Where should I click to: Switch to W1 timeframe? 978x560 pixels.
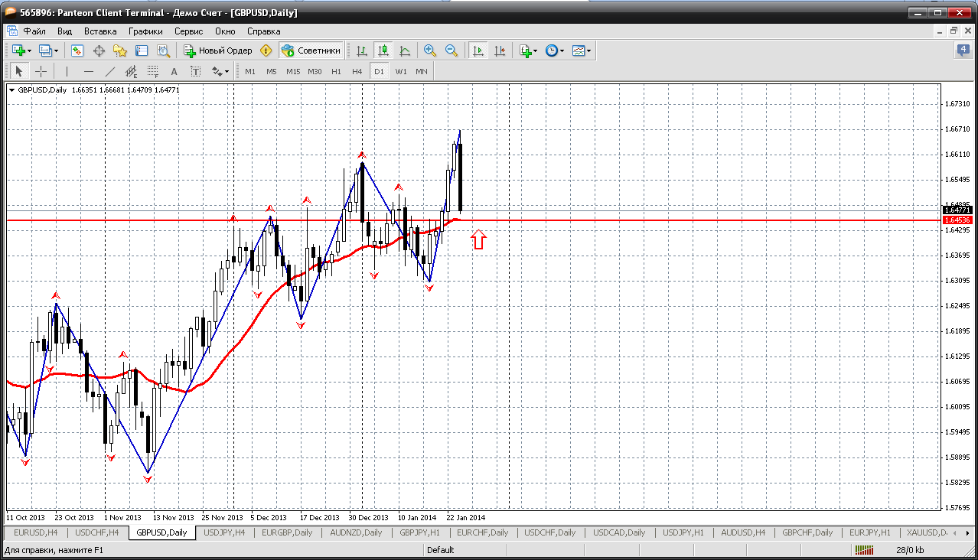(x=401, y=71)
